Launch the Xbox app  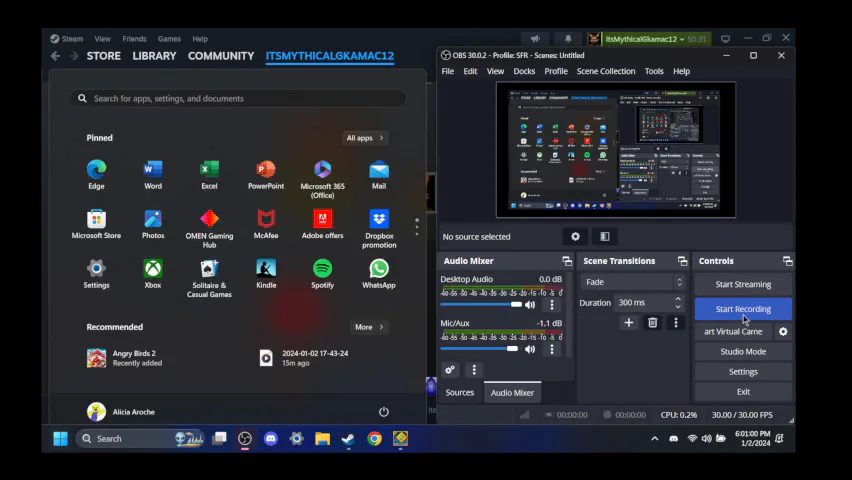[x=153, y=273]
